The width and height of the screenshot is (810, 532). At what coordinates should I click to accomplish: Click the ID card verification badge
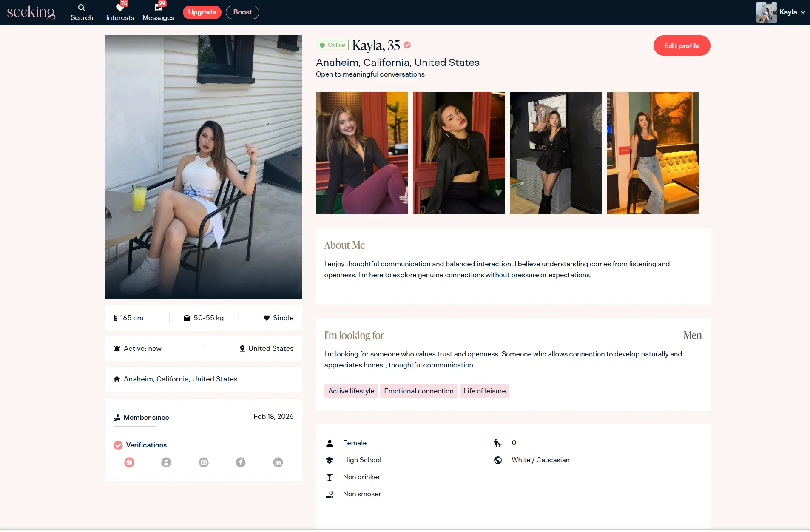point(204,462)
